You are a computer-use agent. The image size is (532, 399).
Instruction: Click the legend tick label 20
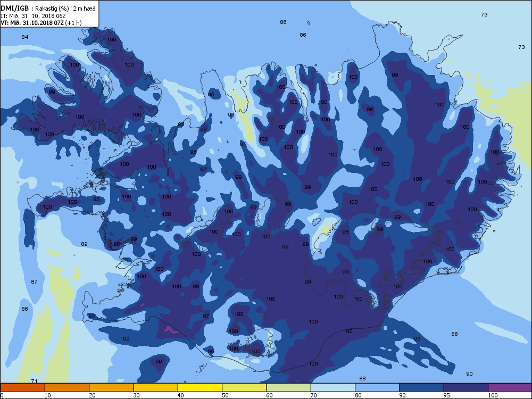(x=92, y=395)
